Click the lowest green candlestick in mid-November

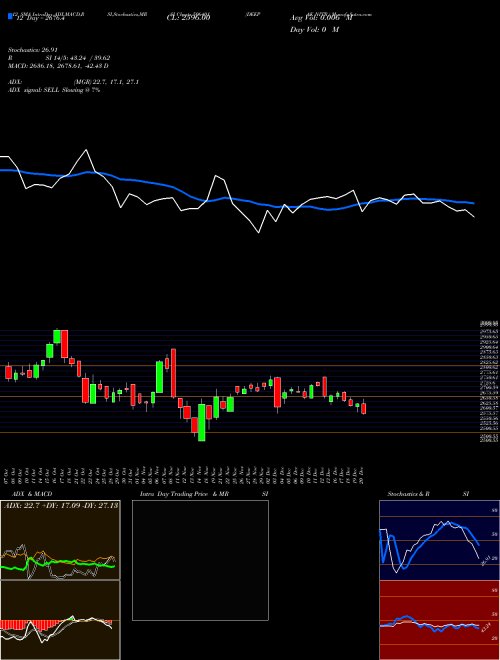[x=202, y=422]
